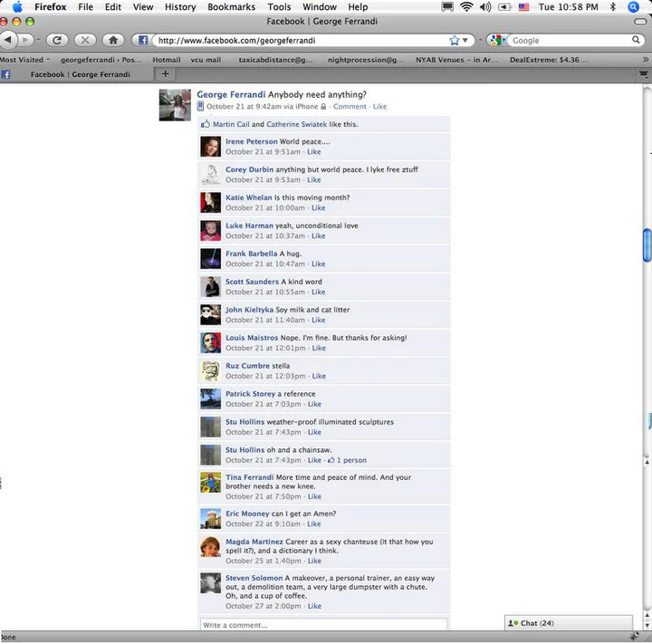Click the post privacy lock icon
The height and width of the screenshot is (644, 652).
pos(323,107)
